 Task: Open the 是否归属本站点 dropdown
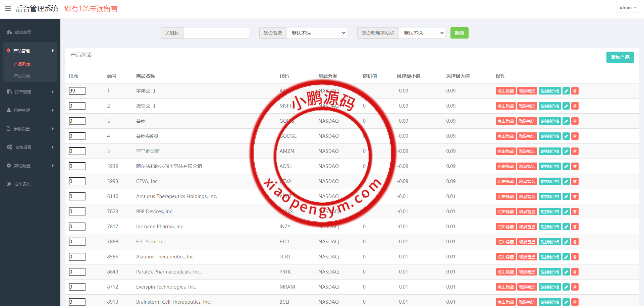(x=422, y=33)
